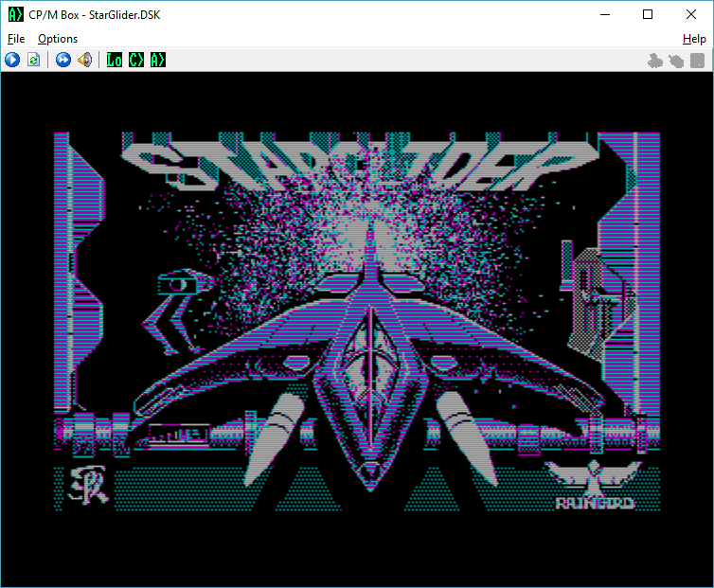714x588 pixels.
Task: Click the blue Run/Play toolbar icon
Action: [x=12, y=60]
